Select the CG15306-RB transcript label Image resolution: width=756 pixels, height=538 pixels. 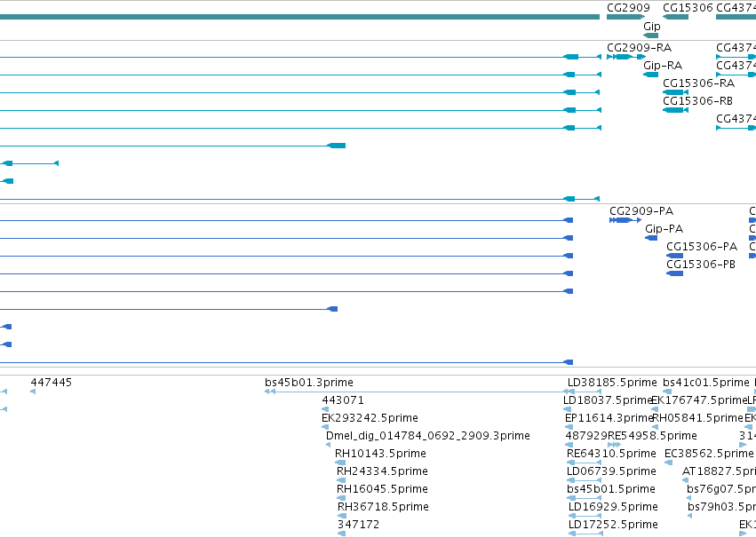697,101
